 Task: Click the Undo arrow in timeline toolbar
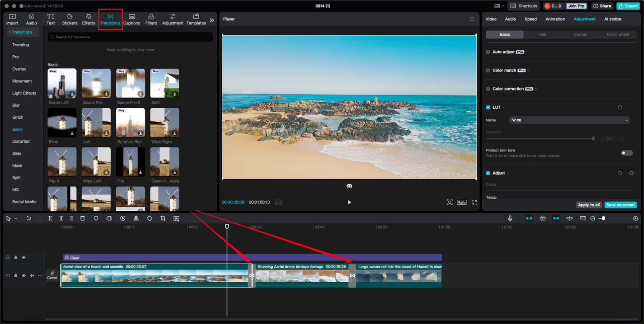[x=29, y=218]
